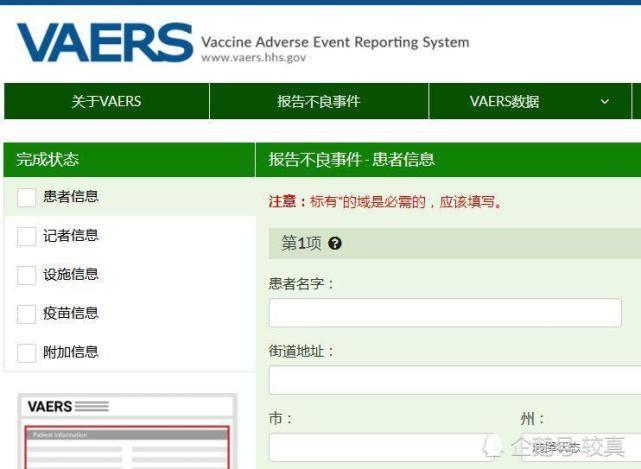Focus the 市 input field
The width and height of the screenshot is (641, 469).
tap(381, 447)
